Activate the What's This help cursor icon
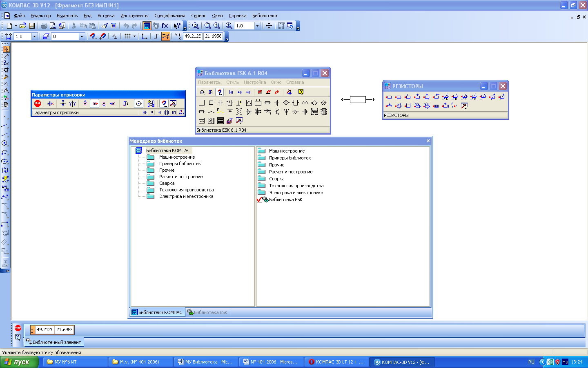Screen dimensions: 588x368 [177, 26]
